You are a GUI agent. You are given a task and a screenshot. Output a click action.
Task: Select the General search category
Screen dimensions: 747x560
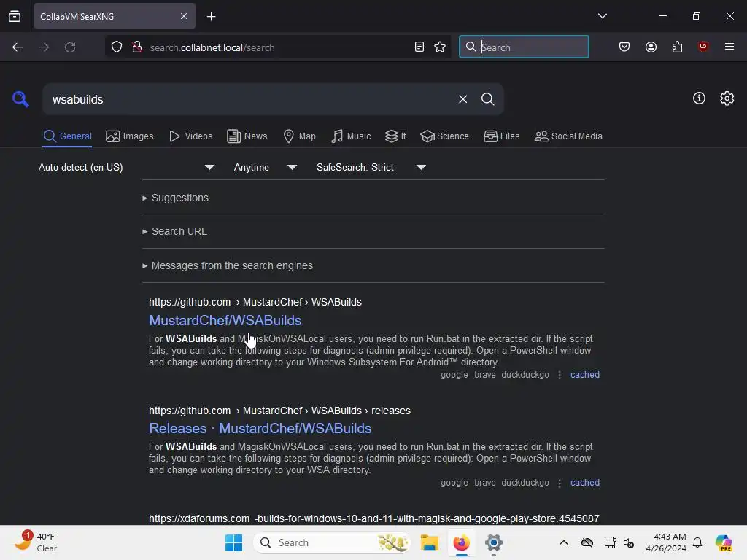67,136
